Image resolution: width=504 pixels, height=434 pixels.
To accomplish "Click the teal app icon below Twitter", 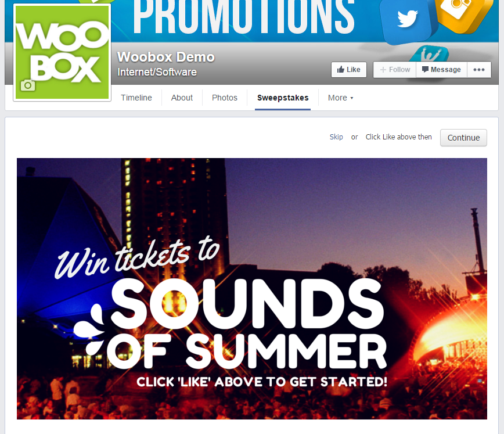I will [x=431, y=53].
